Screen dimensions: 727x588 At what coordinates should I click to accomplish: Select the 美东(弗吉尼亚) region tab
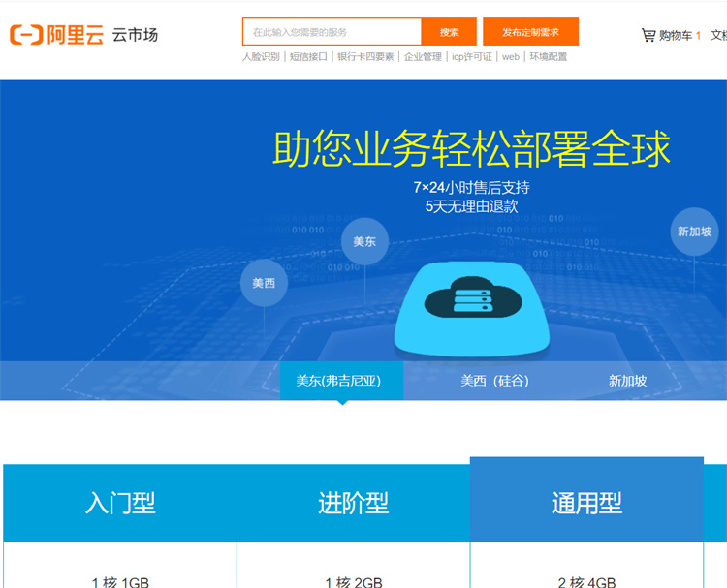tap(338, 381)
